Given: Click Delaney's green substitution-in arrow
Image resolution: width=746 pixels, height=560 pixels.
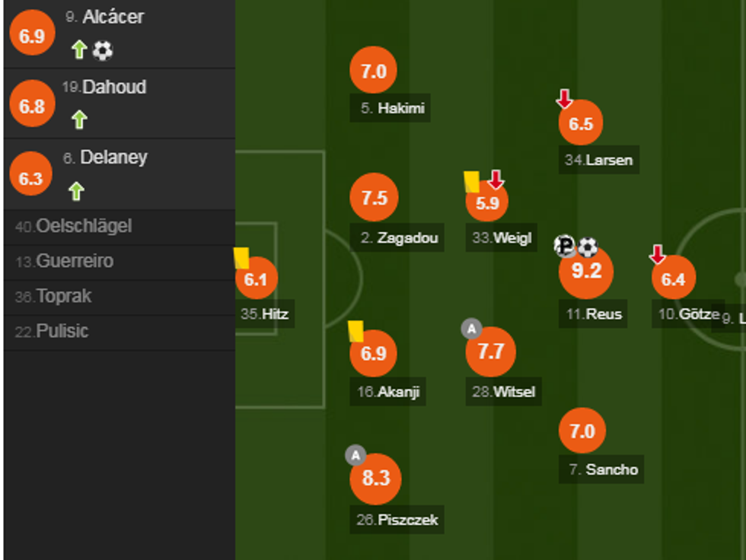Looking at the screenshot, I should coord(76,190).
